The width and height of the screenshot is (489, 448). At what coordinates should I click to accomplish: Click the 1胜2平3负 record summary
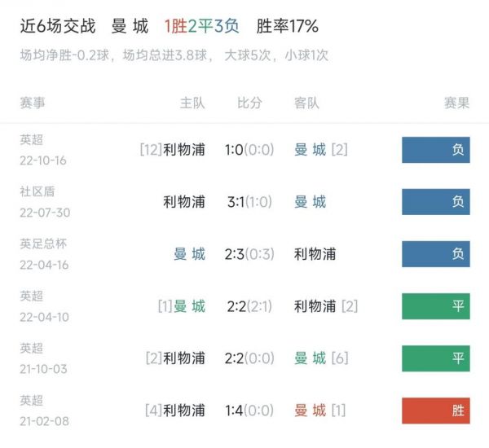pyautogui.click(x=201, y=26)
